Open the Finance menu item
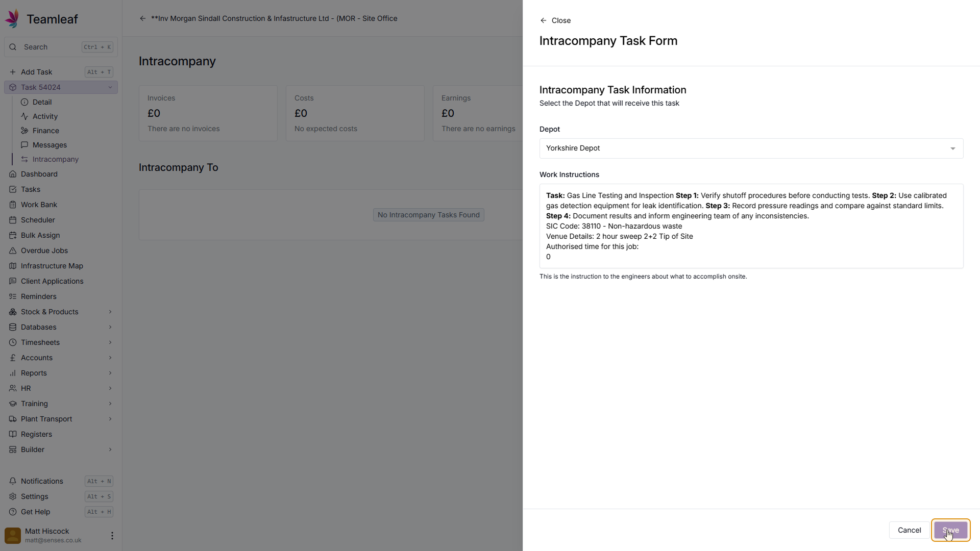This screenshot has height=551, width=980. tap(66, 131)
